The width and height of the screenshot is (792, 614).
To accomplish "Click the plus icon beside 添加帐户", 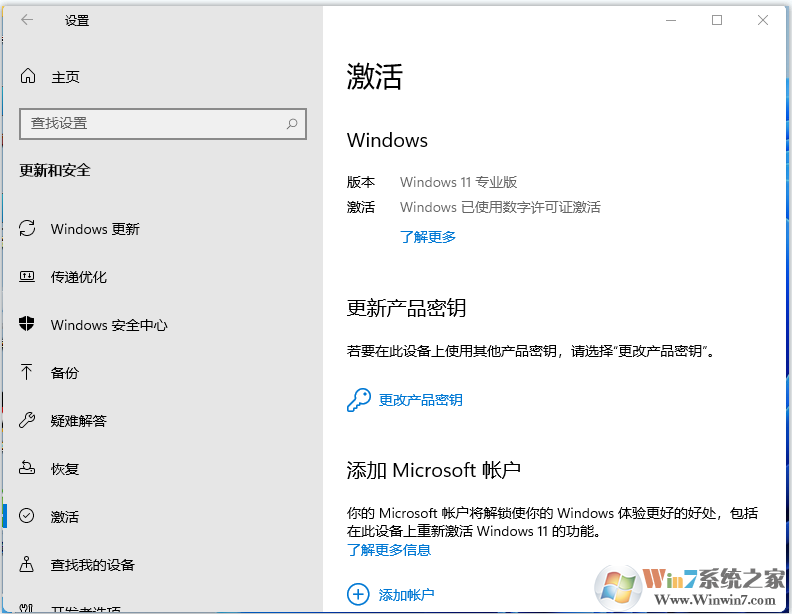I will [x=358, y=595].
